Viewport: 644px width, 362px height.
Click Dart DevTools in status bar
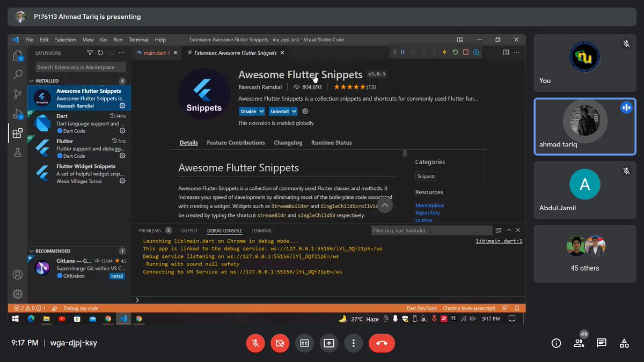tap(422, 308)
